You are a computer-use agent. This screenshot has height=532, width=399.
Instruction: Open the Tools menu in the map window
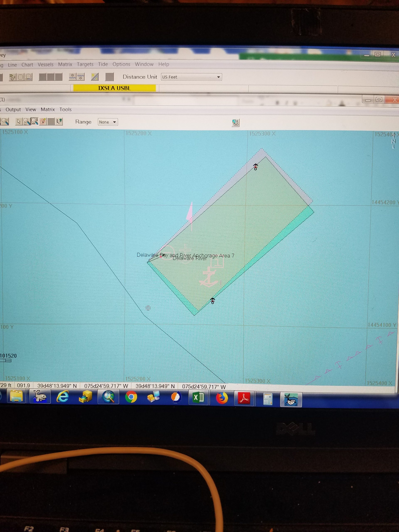pos(65,110)
